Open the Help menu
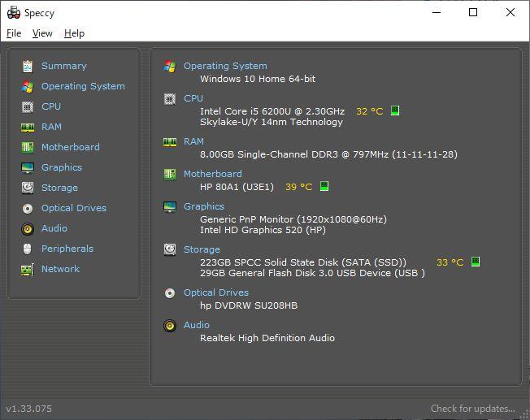This screenshot has width=530, height=420. click(x=74, y=33)
